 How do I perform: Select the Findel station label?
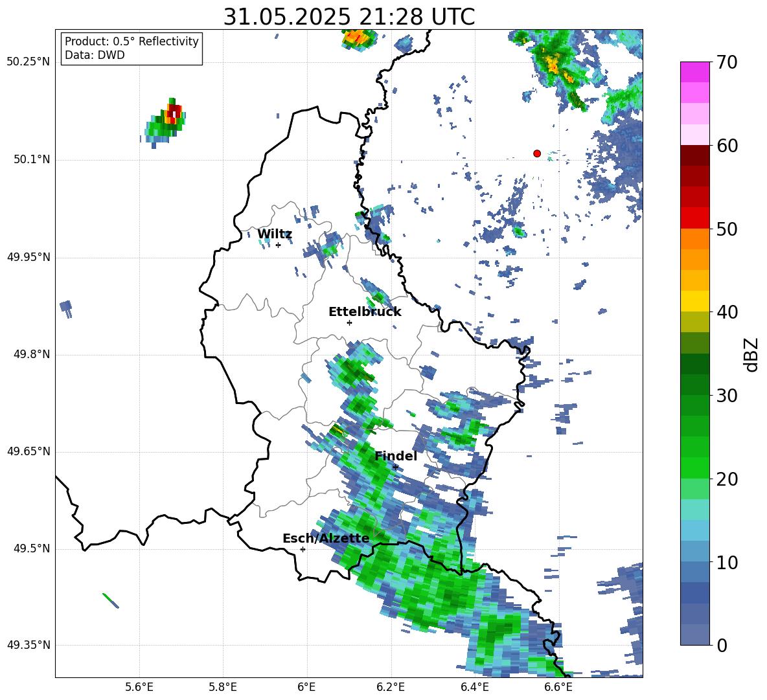click(396, 456)
